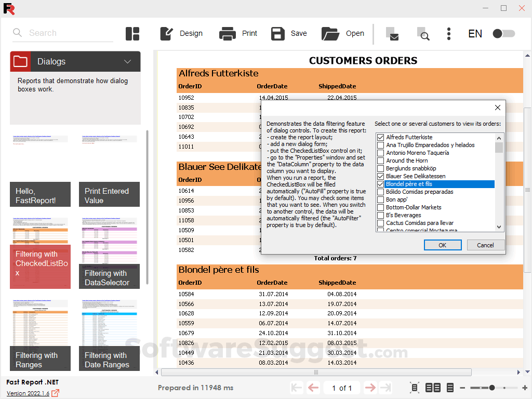Select single page view mode
The width and height of the screenshot is (532, 399).
(450, 388)
